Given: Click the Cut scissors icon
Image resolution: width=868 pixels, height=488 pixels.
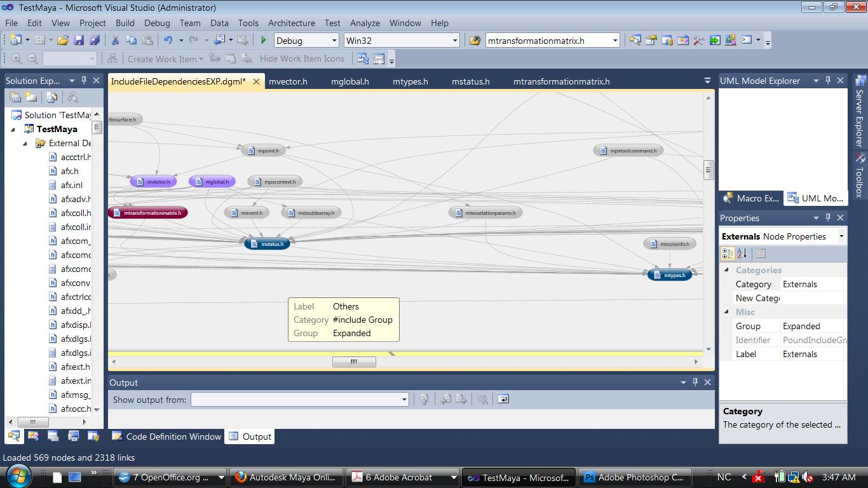Looking at the screenshot, I should tap(115, 40).
